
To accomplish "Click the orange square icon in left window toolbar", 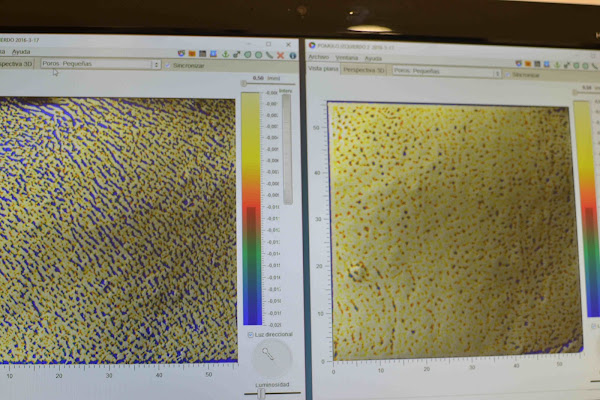I will tap(192, 54).
